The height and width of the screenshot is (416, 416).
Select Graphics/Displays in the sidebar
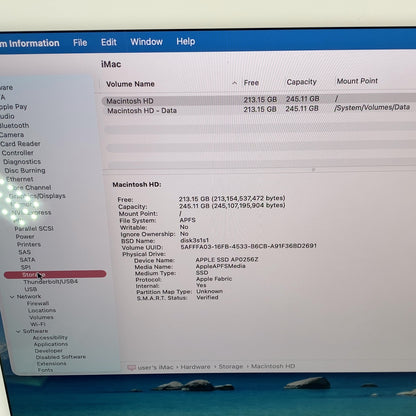click(x=37, y=196)
